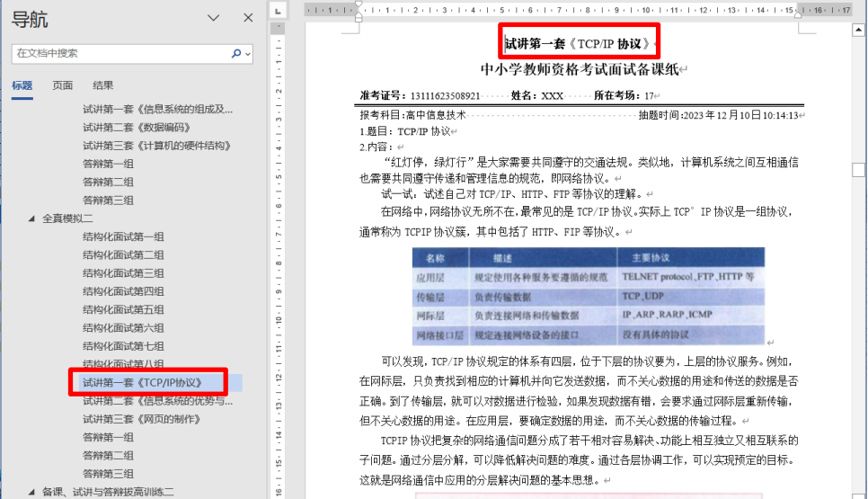Collapse the 备课、试讲与答辩拔高训练二 heading

[x=33, y=492]
